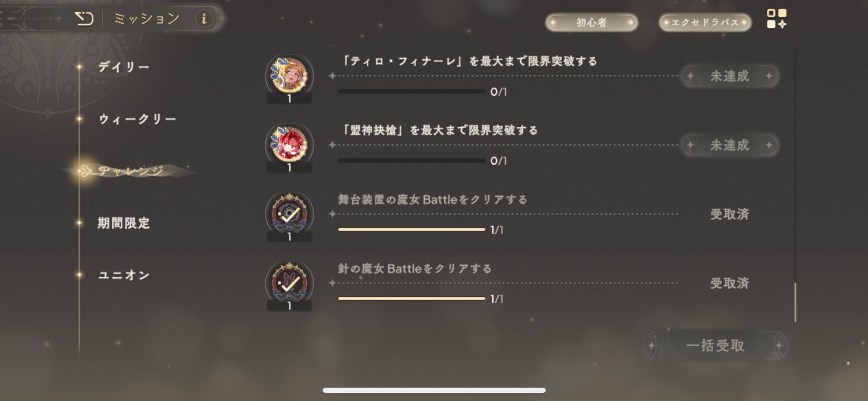Select the デイリー tab
Screen dimensions: 868x401
(x=124, y=67)
